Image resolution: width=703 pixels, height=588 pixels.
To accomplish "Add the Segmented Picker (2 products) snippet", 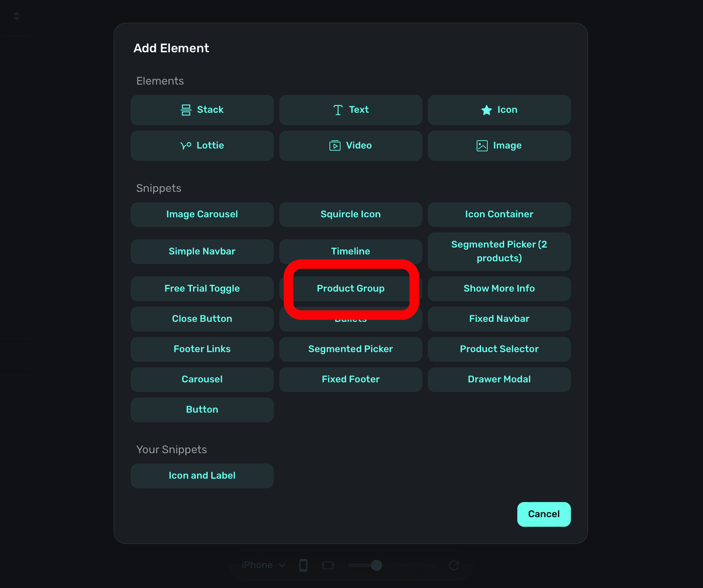I will tap(499, 251).
